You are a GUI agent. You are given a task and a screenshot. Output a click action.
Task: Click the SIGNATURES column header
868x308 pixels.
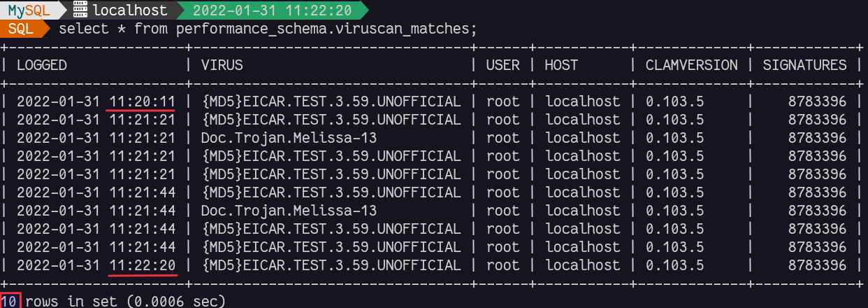pos(804,65)
